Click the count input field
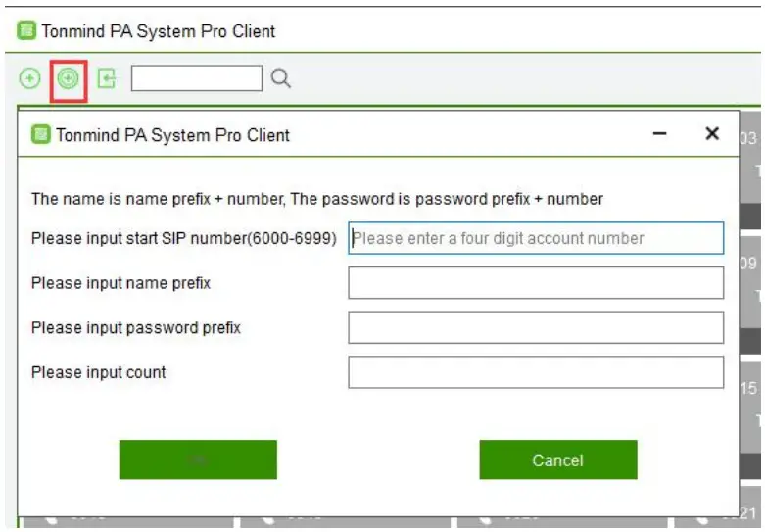Screen dimensions: 765x532 [x=536, y=372]
